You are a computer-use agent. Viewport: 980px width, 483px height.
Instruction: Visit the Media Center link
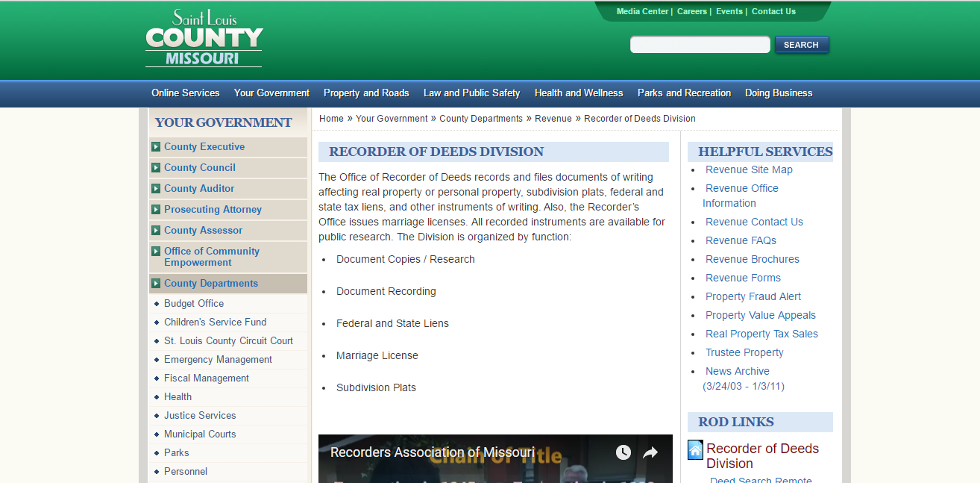[x=642, y=11]
